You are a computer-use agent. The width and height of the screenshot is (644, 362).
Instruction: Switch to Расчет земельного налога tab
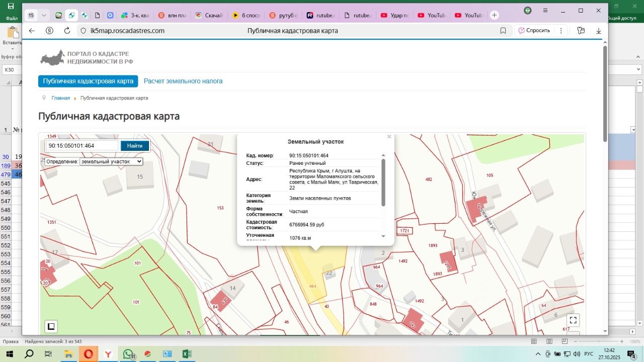[x=183, y=81]
